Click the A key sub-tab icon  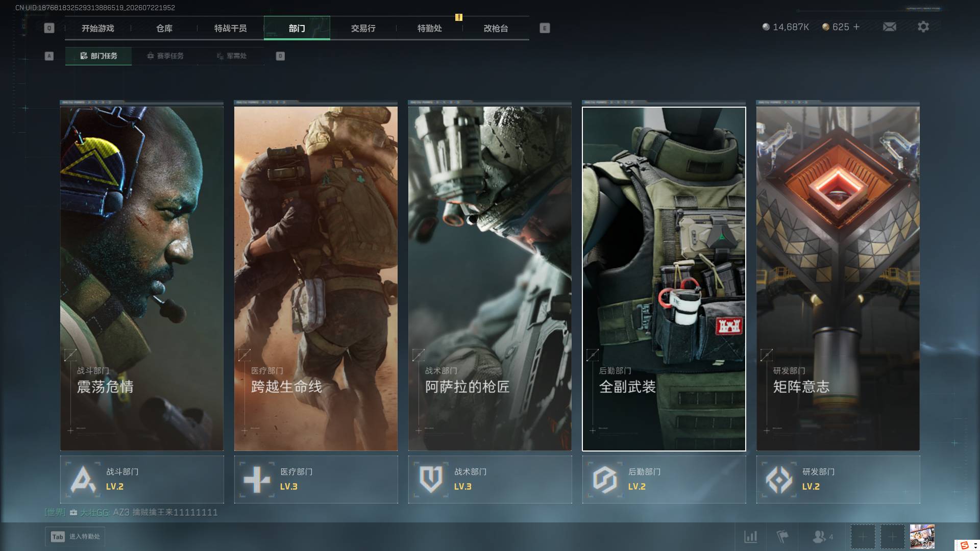(x=49, y=56)
